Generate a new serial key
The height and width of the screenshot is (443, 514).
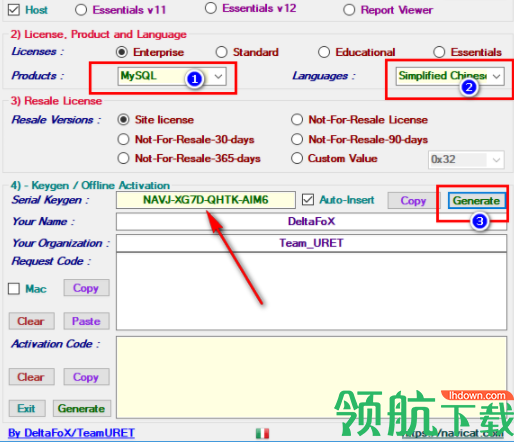pos(476,201)
